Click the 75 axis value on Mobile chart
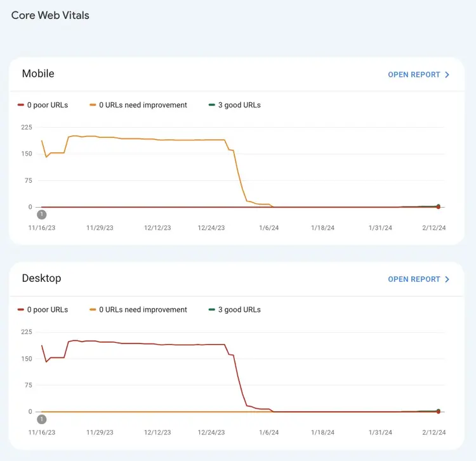The image size is (476, 461). 28,181
